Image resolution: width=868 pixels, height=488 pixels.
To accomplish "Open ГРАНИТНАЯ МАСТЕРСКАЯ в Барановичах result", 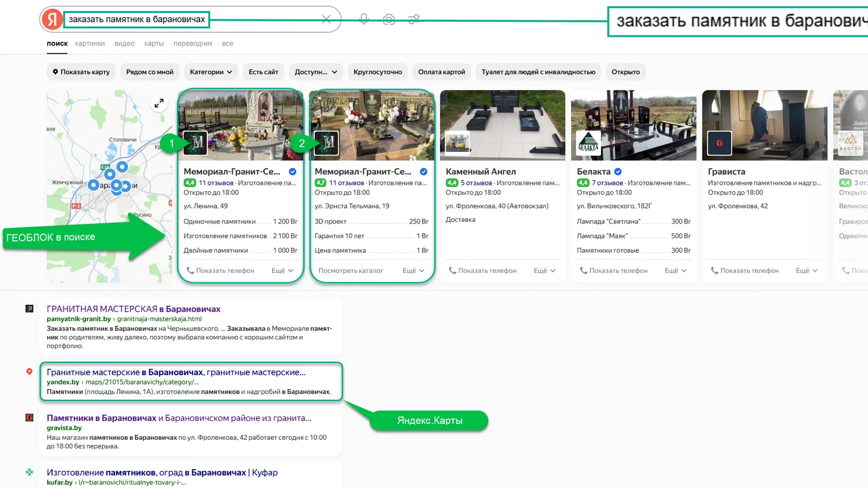I will pyautogui.click(x=133, y=309).
